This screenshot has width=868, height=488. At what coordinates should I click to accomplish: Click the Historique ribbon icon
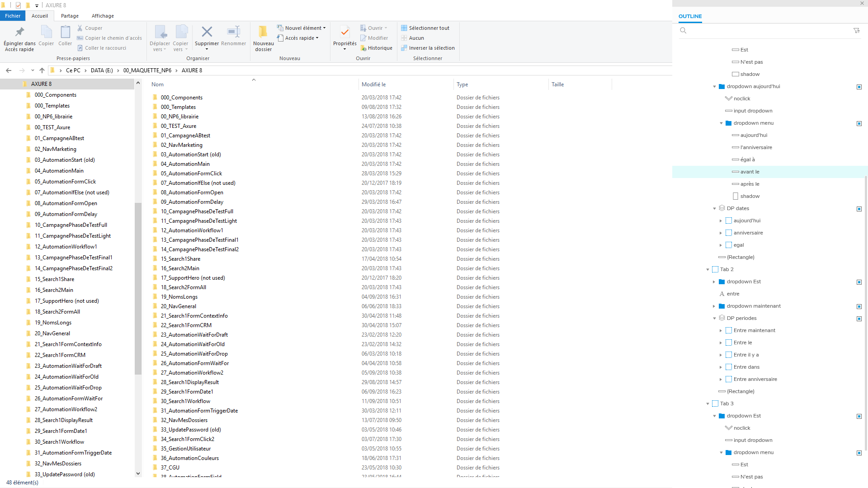363,48
